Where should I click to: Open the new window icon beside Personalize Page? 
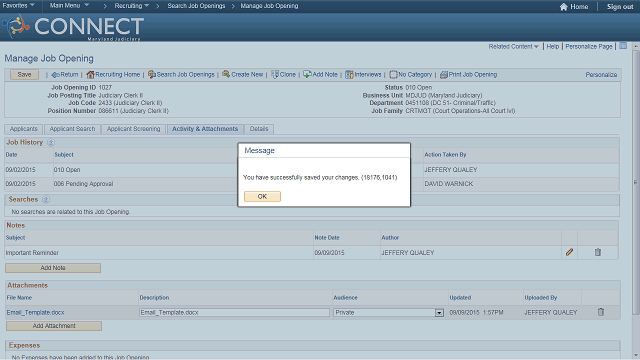(x=623, y=46)
